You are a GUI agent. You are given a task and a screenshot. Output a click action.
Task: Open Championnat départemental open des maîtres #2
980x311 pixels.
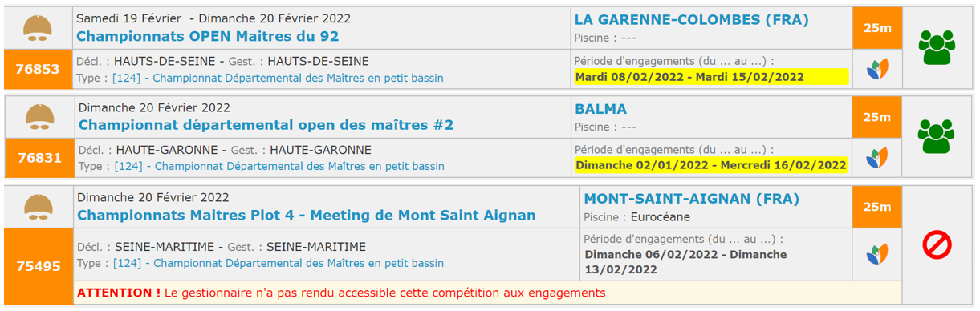click(266, 125)
